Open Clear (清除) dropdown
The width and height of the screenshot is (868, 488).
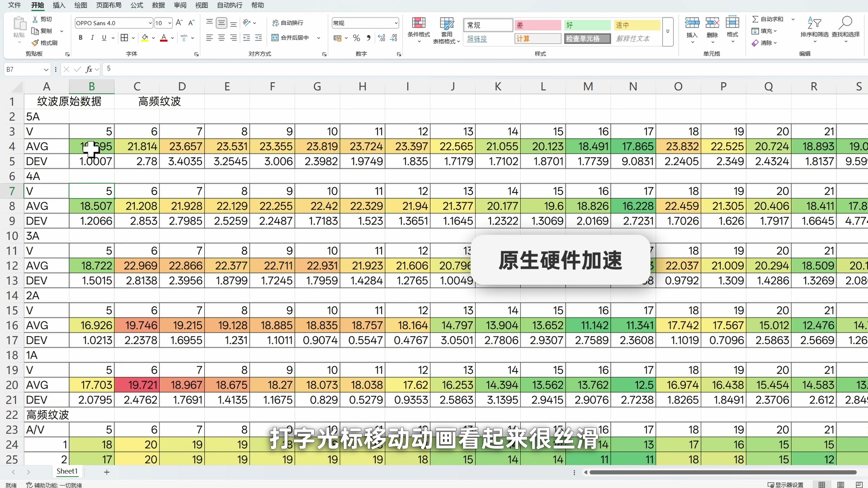pos(764,43)
